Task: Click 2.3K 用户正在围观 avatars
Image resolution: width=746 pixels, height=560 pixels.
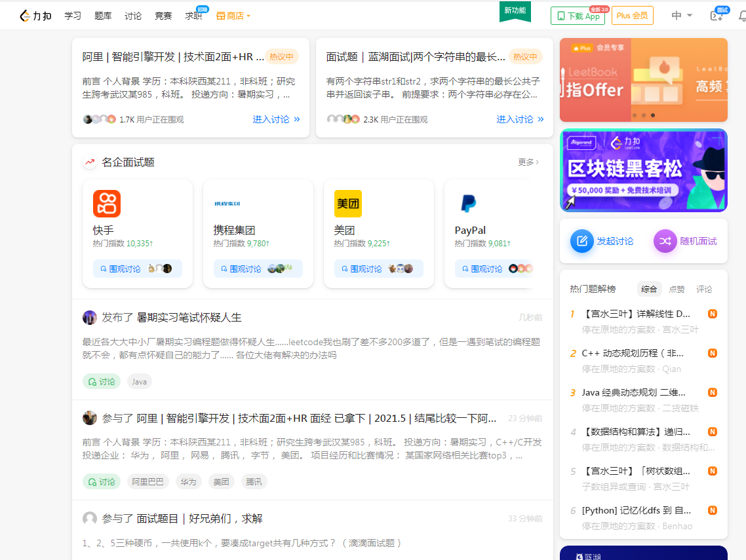Action: pos(344,119)
